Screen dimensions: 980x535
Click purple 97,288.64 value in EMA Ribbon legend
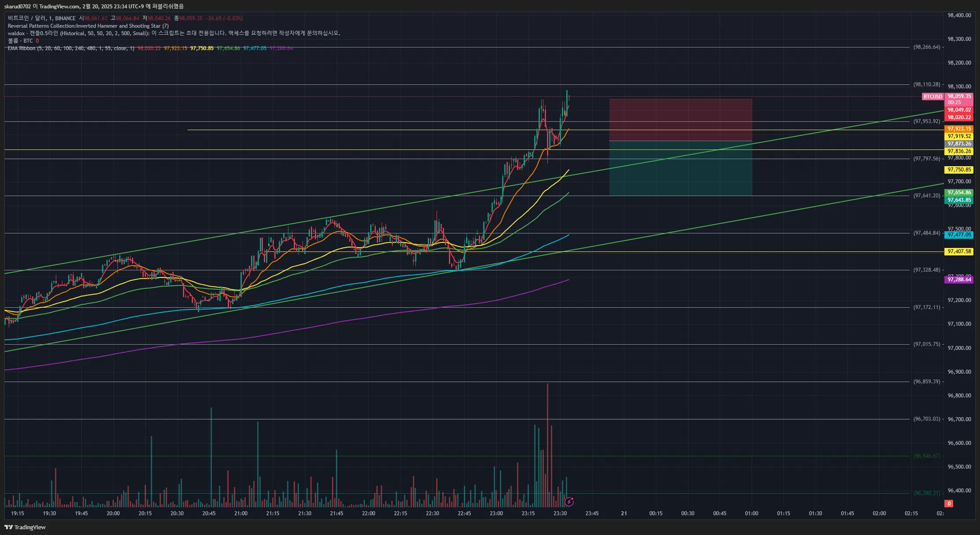coord(281,48)
